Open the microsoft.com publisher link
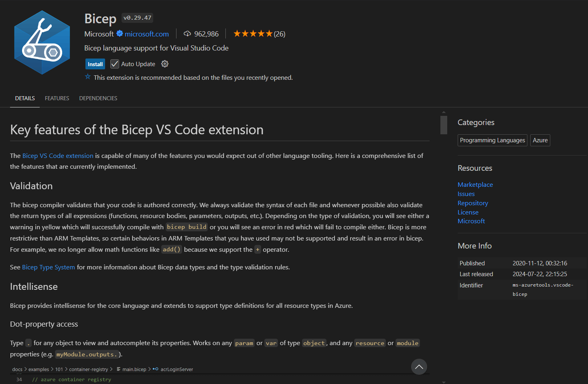Image resolution: width=588 pixels, height=384 pixels. pyautogui.click(x=147, y=34)
